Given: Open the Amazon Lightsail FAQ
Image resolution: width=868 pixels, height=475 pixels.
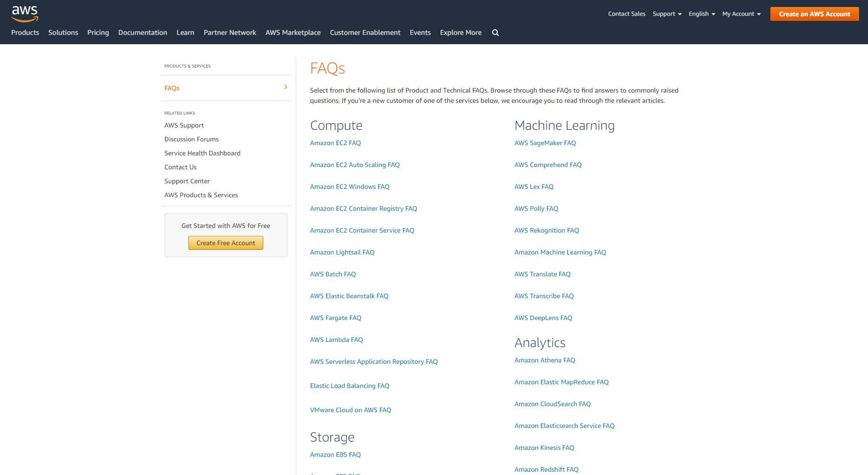Looking at the screenshot, I should point(342,252).
